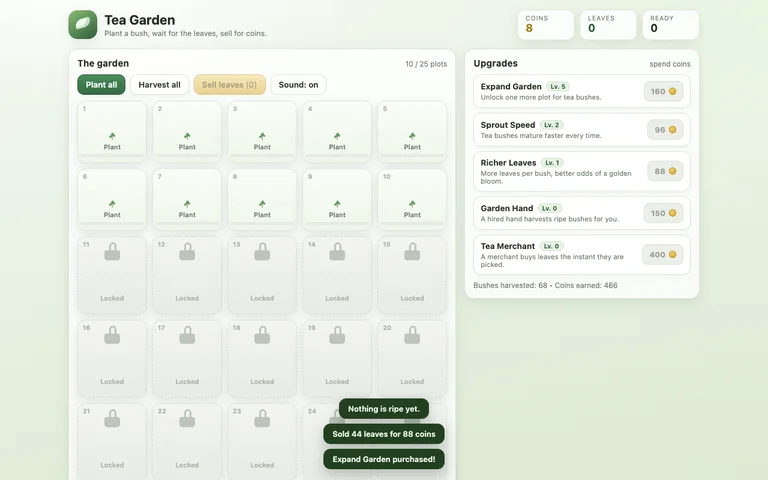768x480 pixels.
Task: Click the Sprout Speed 'Lv. 2' badge
Action: point(551,125)
